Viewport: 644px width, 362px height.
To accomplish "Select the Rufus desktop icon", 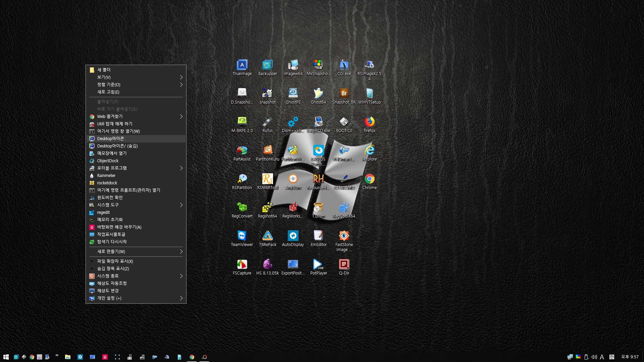I will 267,124.
